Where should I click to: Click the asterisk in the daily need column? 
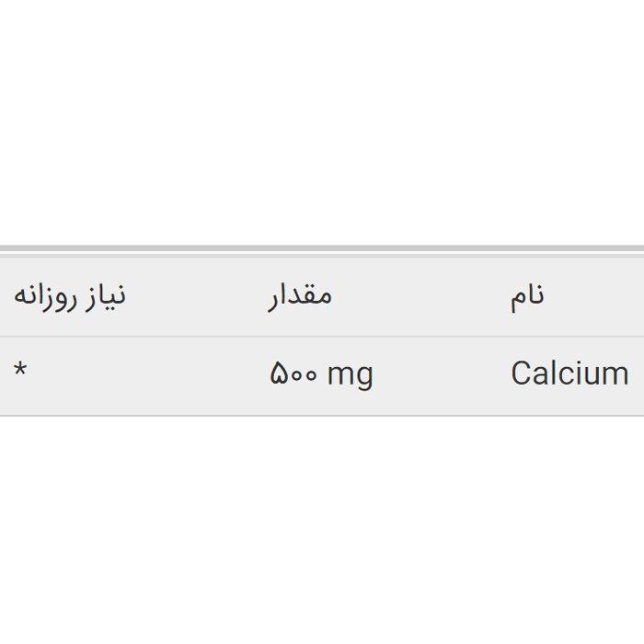click(x=20, y=373)
